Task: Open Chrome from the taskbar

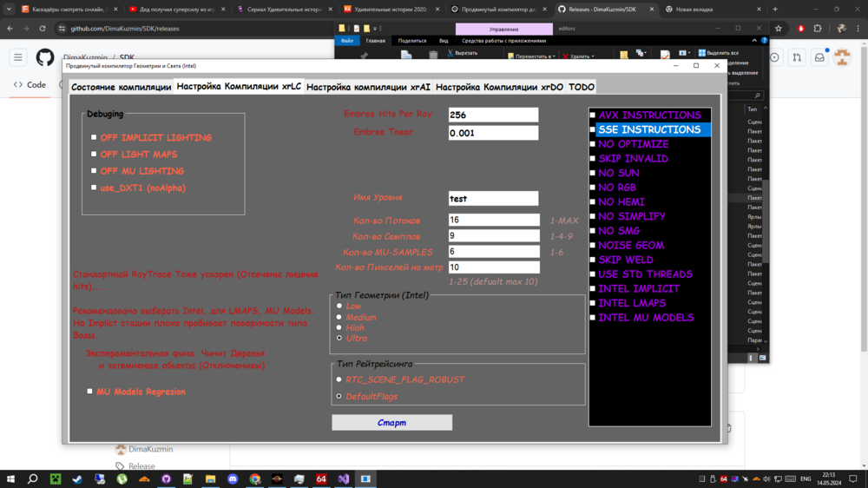Action: pyautogui.click(x=254, y=478)
